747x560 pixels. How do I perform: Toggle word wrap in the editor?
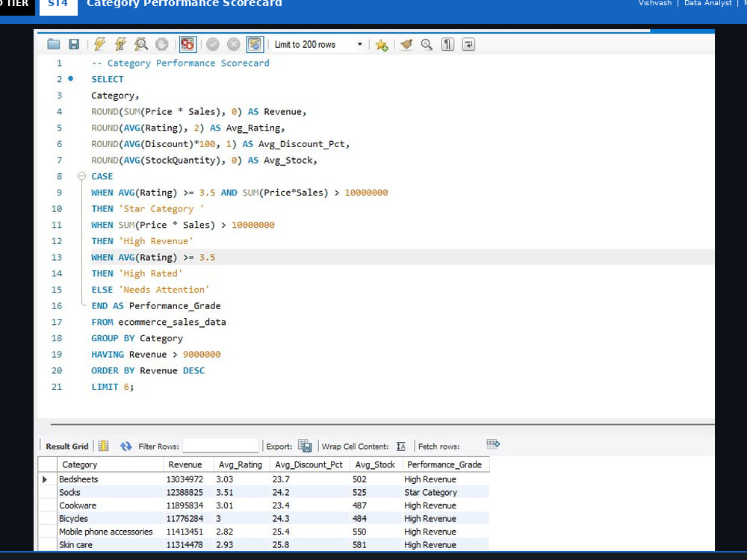[x=468, y=44]
